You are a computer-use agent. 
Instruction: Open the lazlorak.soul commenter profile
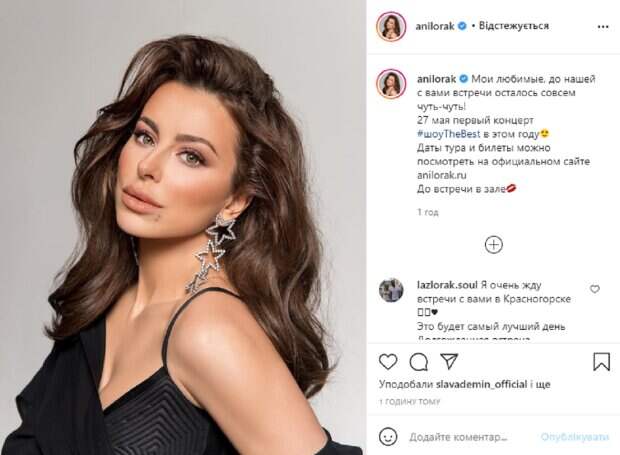447,285
